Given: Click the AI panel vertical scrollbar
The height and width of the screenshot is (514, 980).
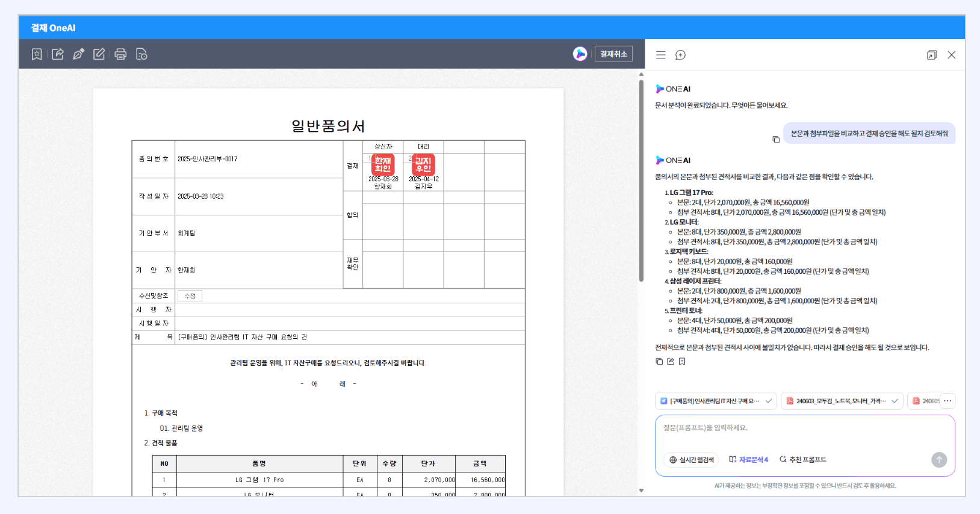Looking at the screenshot, I should 641,181.
